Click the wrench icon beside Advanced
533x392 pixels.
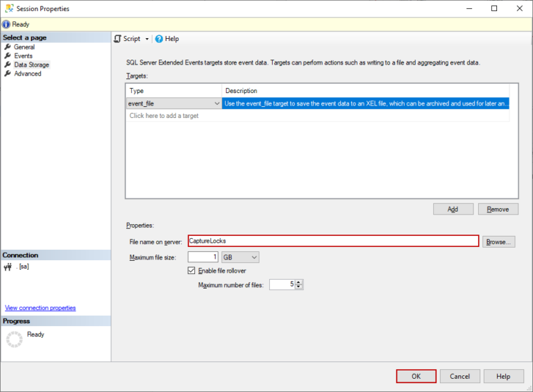8,74
